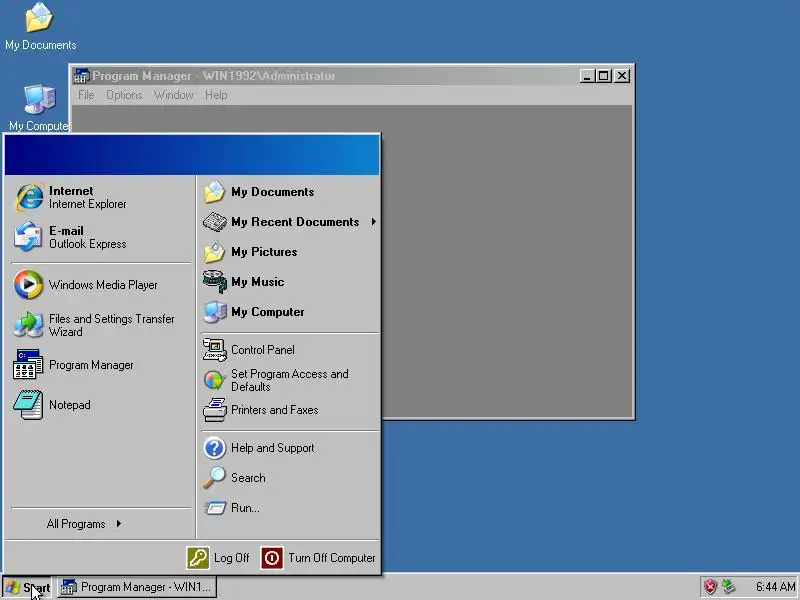Screen dimensions: 800x600
Task: Click the Log Off text label
Action: tap(232, 558)
